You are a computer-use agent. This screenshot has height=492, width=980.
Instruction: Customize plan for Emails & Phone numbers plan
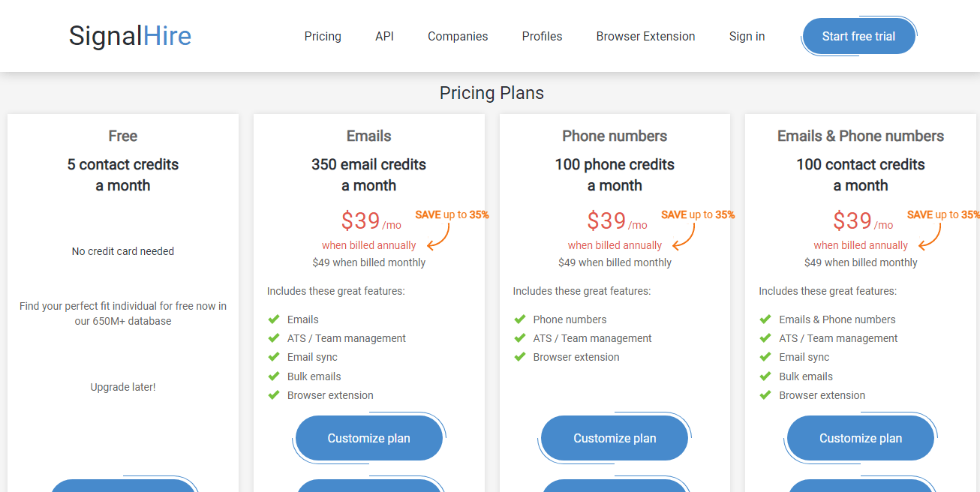(x=860, y=438)
